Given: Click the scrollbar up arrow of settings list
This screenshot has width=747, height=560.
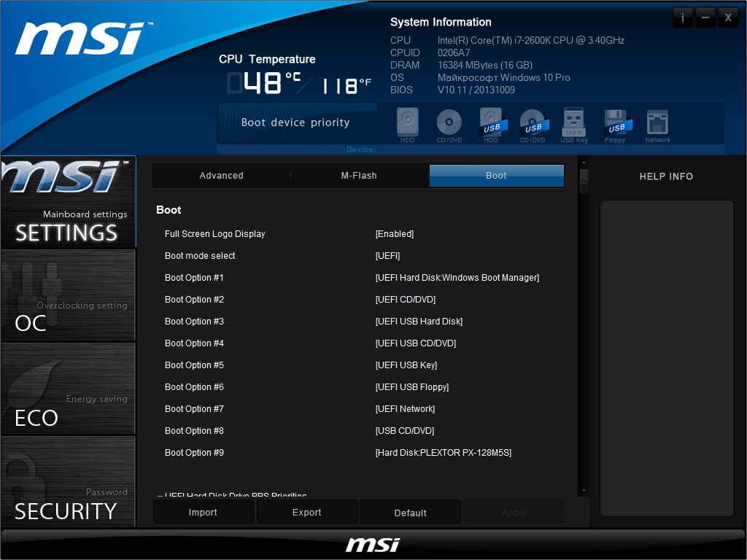Looking at the screenshot, I should point(584,163).
